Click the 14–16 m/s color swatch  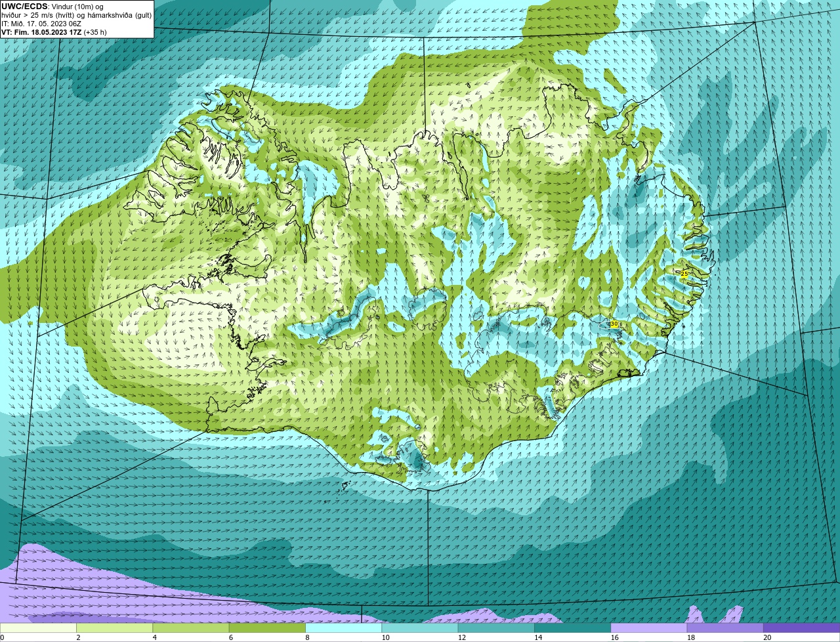pyautogui.click(x=573, y=628)
